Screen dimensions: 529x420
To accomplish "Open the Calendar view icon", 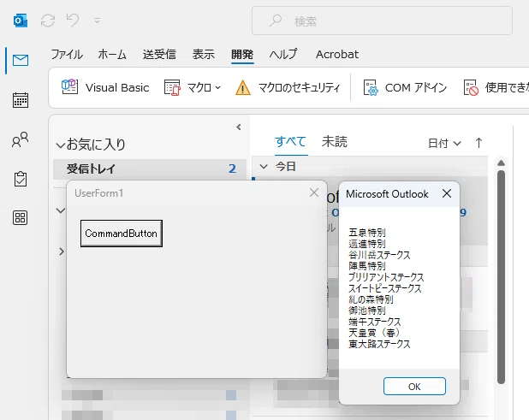I will pyautogui.click(x=21, y=100).
